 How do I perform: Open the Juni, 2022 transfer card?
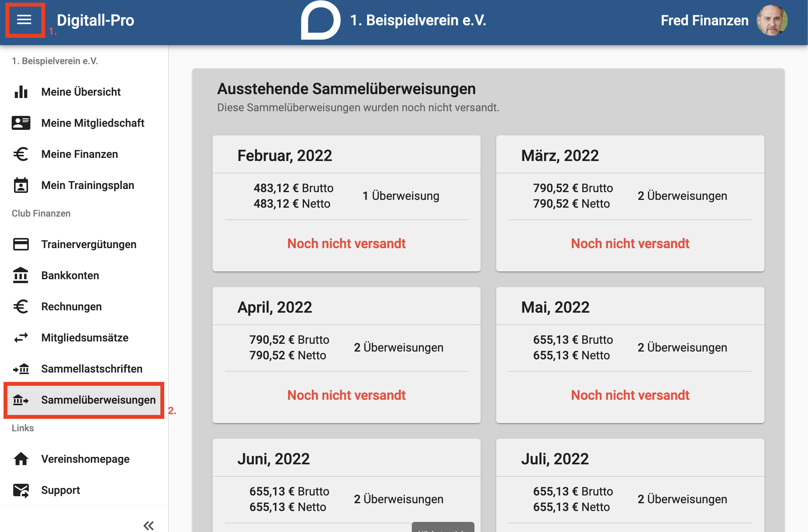346,485
